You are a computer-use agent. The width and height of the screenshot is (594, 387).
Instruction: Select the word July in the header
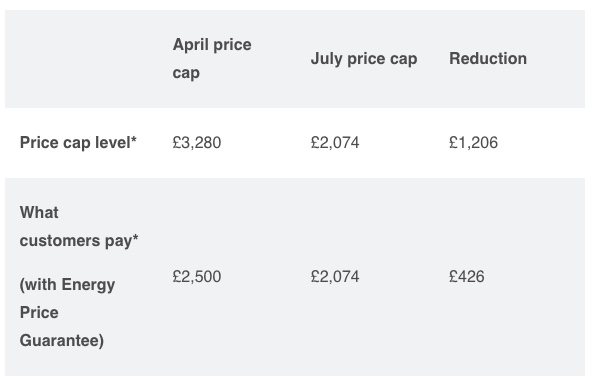pos(327,59)
